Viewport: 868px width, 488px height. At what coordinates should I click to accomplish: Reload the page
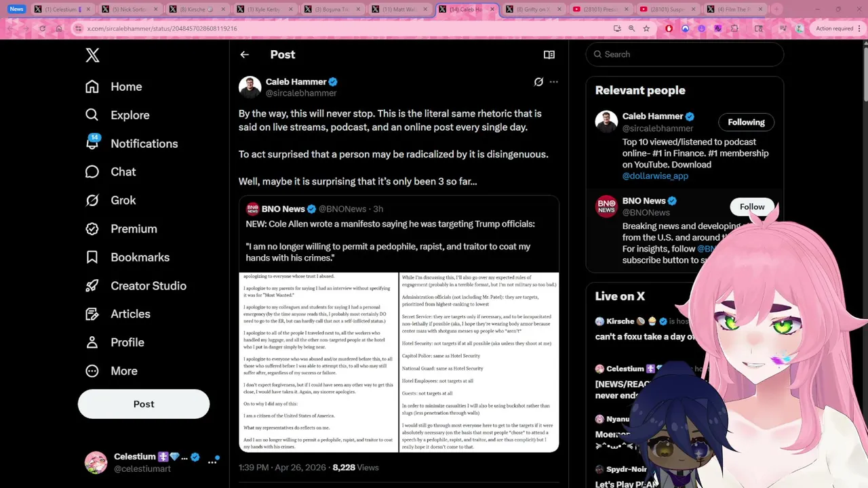[x=42, y=28]
